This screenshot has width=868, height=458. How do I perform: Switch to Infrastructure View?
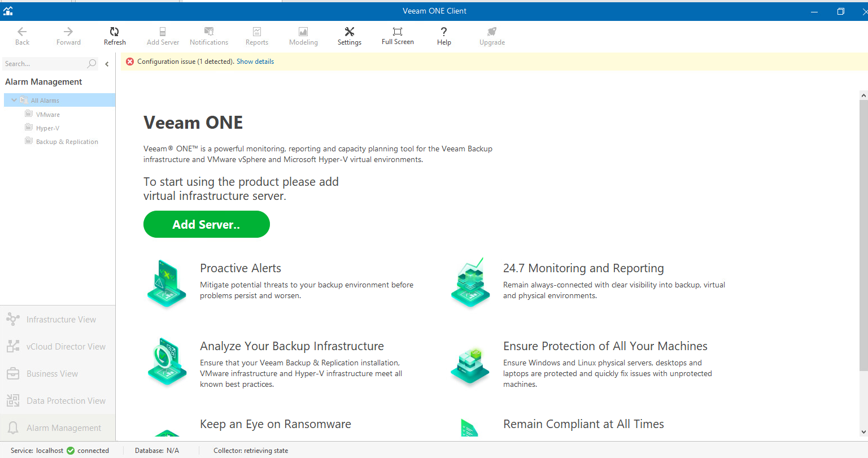click(x=58, y=319)
